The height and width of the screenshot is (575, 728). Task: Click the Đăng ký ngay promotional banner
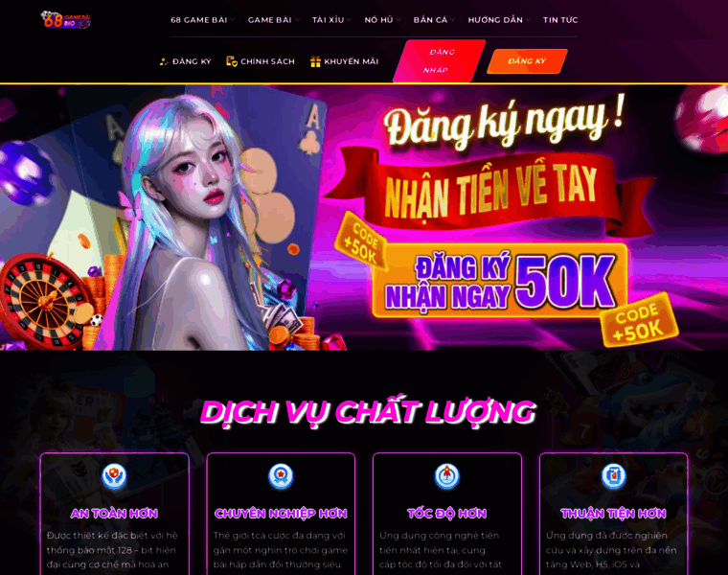pos(364,218)
